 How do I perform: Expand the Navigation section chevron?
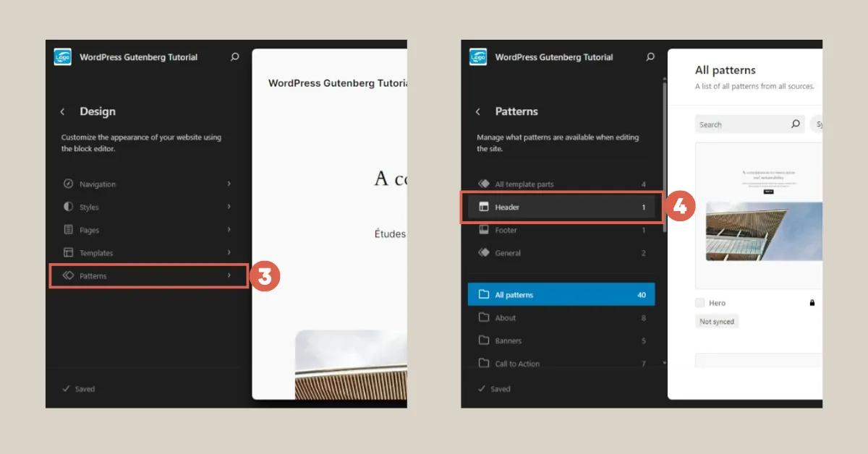229,184
